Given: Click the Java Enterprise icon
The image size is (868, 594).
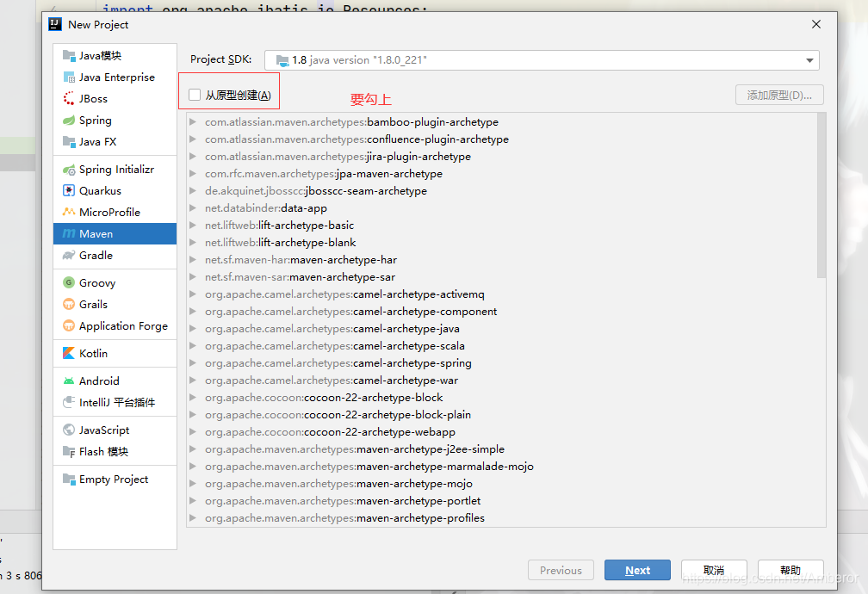Looking at the screenshot, I should pos(69,77).
